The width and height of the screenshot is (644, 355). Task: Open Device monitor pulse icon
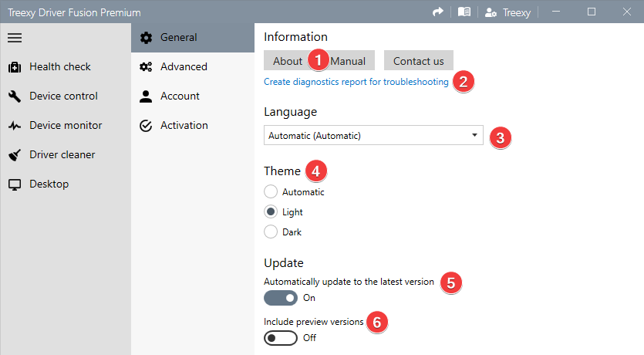click(15, 125)
